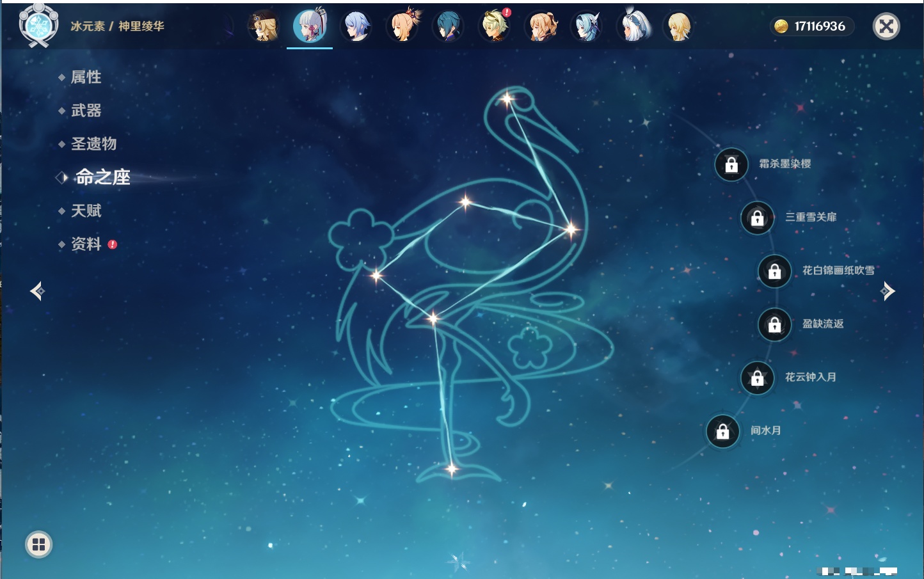Screen dimensions: 924x579
Task: Open the grid menu button at bottom left
Action: point(38,544)
